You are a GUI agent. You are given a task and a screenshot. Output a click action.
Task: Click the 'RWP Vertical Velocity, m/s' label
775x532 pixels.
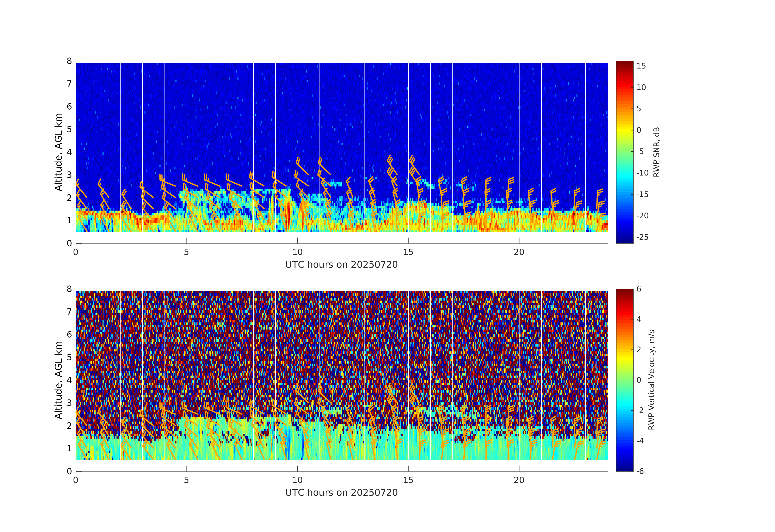[651, 380]
